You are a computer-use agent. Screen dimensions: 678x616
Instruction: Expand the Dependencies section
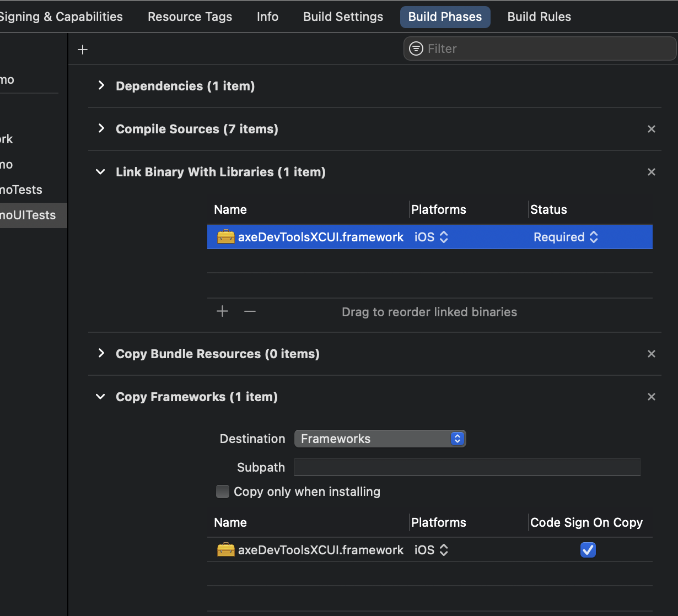point(101,86)
